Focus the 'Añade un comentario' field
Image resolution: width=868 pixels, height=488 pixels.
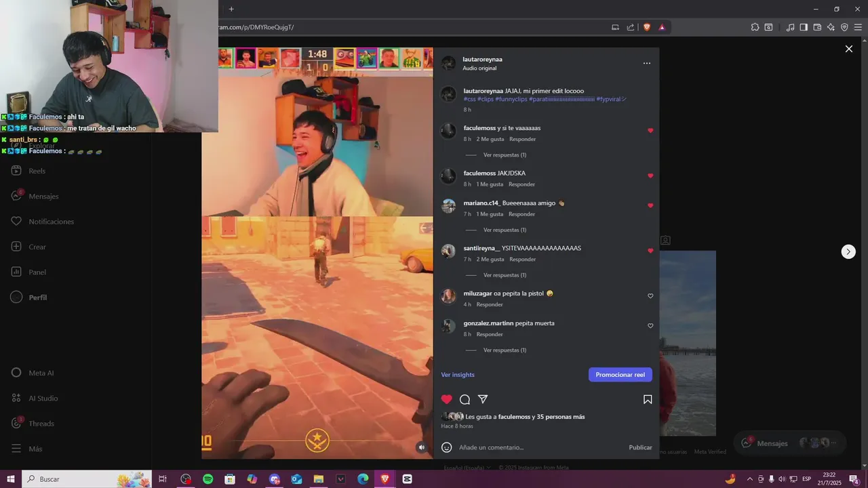[541, 447]
